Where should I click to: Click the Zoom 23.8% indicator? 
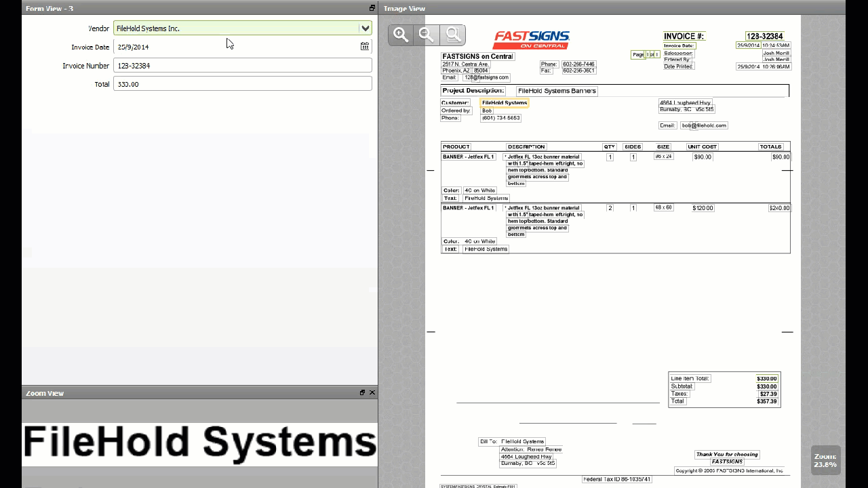pyautogui.click(x=825, y=460)
